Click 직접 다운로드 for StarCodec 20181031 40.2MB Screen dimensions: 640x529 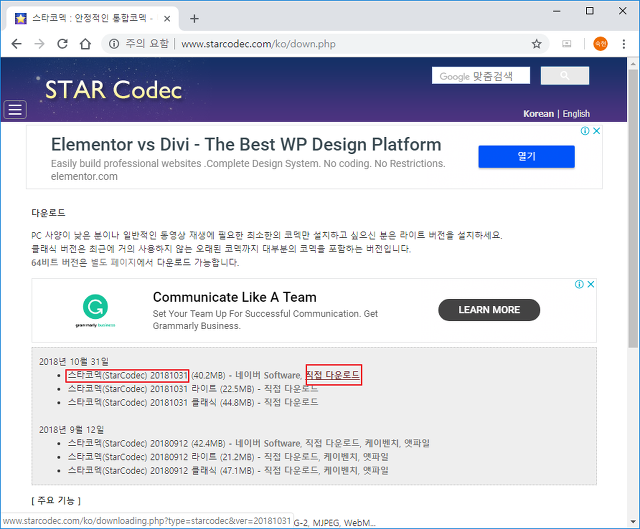point(333,375)
